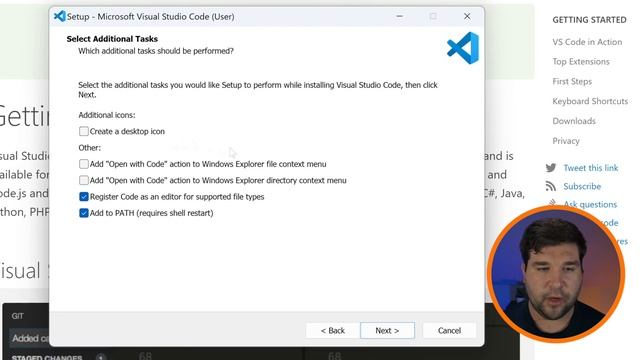Viewport: 640px width, 360px height.
Task: Open Privacy link in webpage sidebar
Action: click(566, 141)
